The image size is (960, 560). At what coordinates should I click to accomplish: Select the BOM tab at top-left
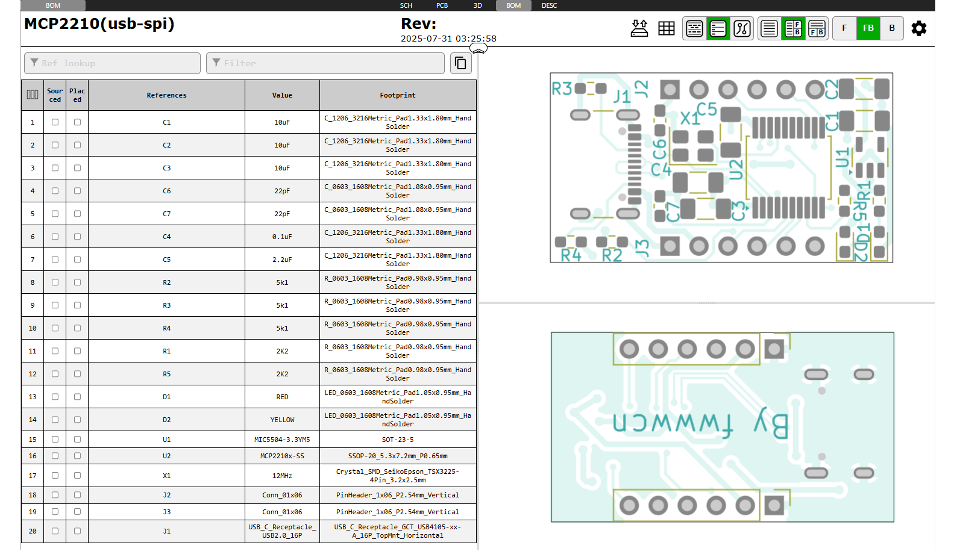coord(53,5)
